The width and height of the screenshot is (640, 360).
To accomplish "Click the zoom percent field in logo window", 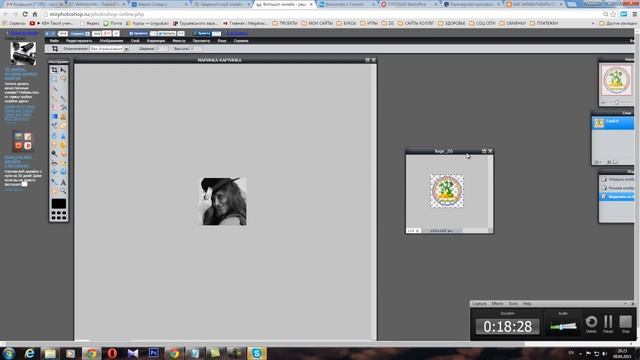I will pyautogui.click(x=413, y=231).
